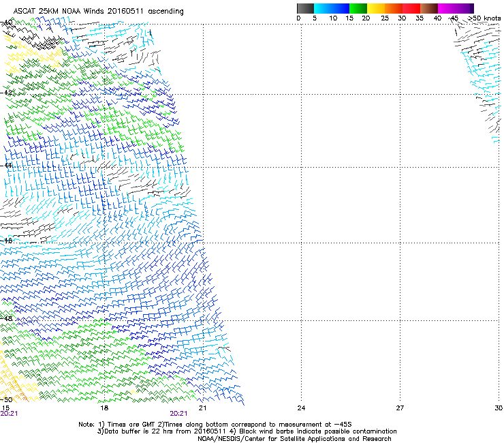Click the '-44' latitude axis label
504x443 pixels.
[6, 166]
